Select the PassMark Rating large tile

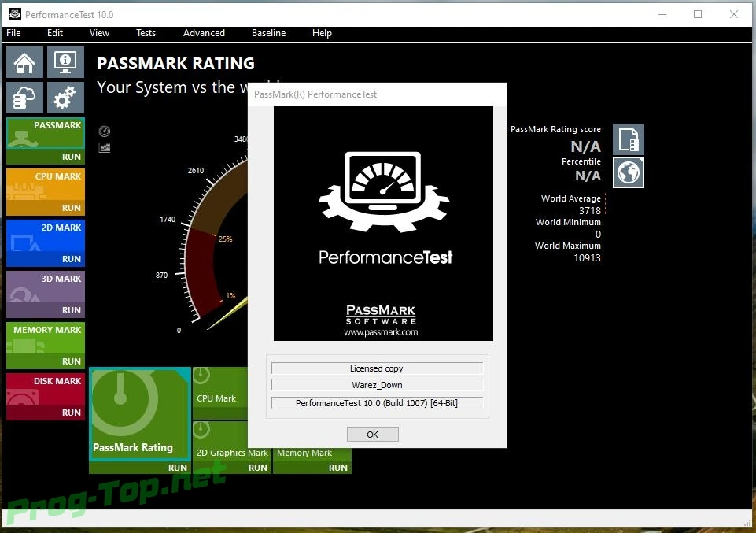(x=140, y=414)
